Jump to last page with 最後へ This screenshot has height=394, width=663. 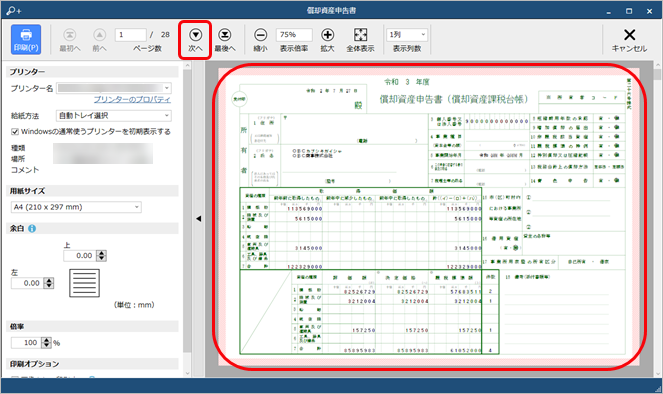225,40
